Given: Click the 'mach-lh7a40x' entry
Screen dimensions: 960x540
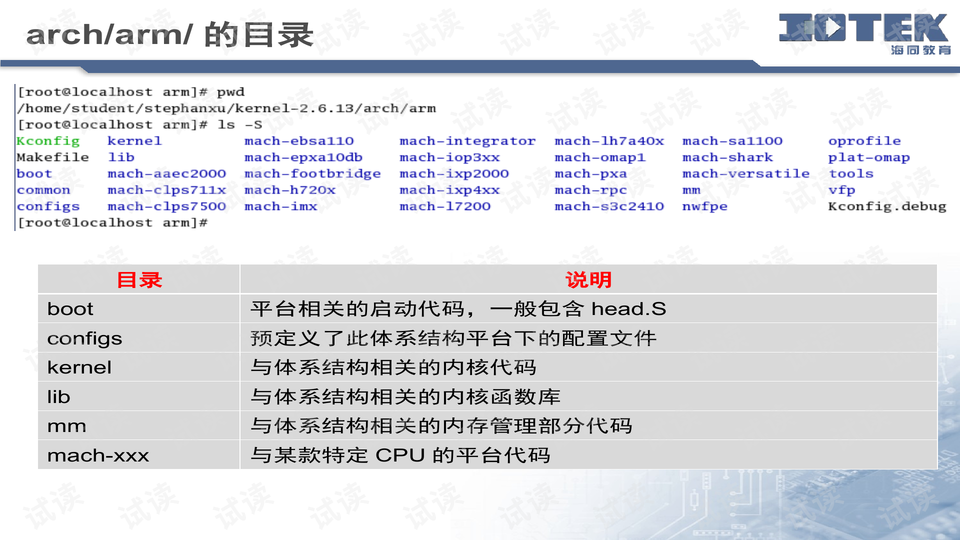Looking at the screenshot, I should click(609, 141).
